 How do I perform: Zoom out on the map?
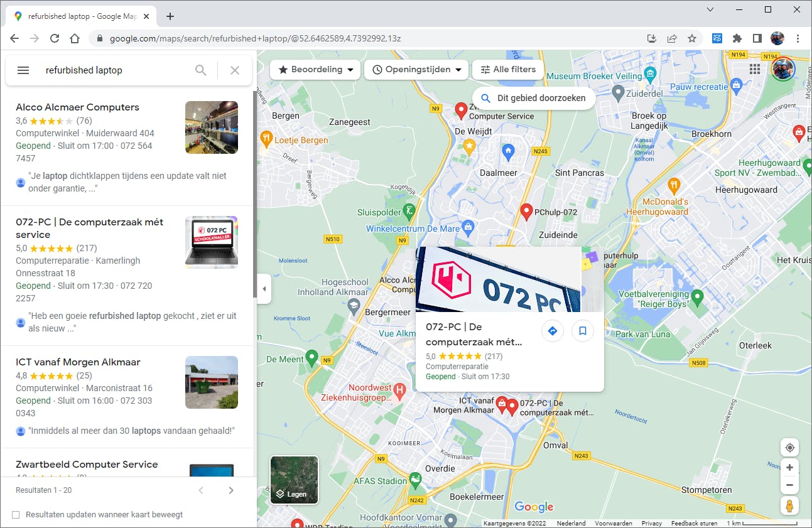[789, 485]
